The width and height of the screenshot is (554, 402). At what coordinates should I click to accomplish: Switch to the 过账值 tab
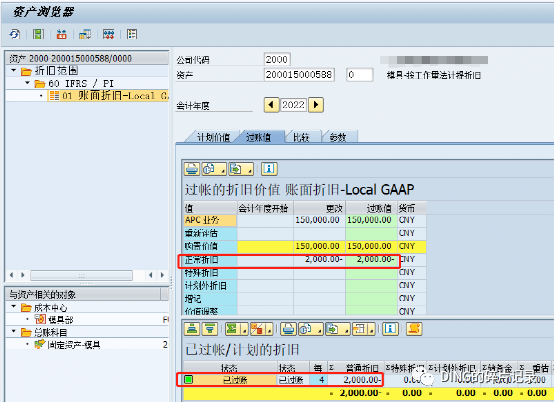[x=259, y=137]
